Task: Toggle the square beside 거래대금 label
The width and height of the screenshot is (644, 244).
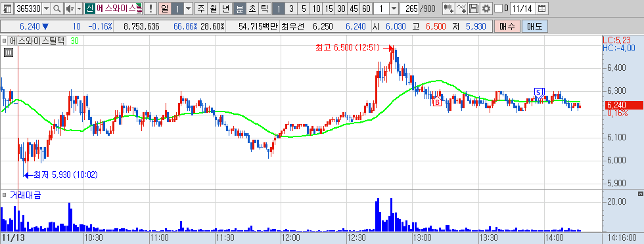Action: [x=4, y=195]
